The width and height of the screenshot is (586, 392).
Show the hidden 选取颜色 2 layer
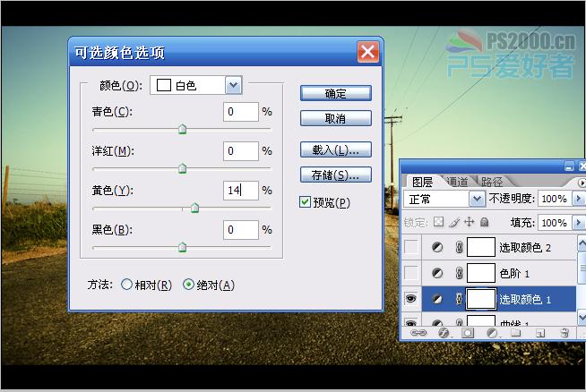click(x=411, y=247)
